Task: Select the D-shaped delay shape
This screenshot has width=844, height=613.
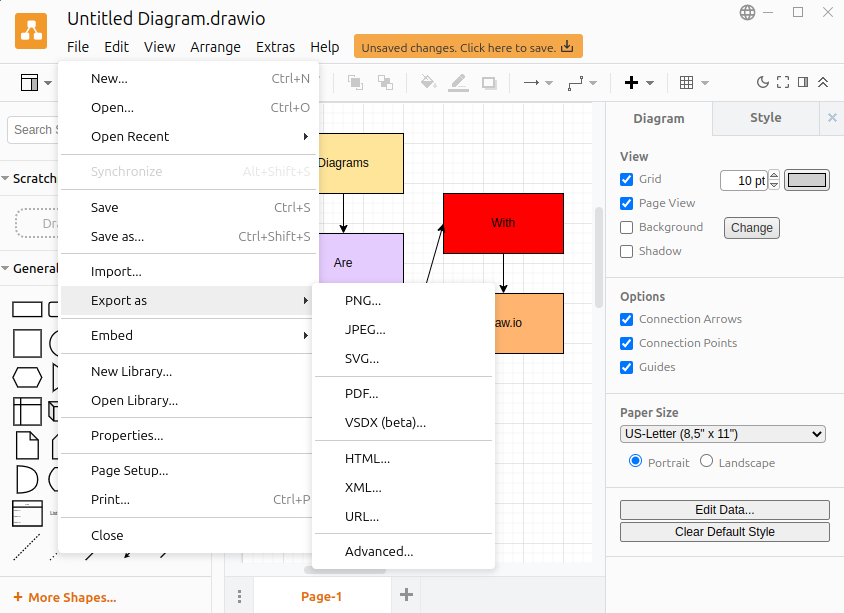Action: 27,479
